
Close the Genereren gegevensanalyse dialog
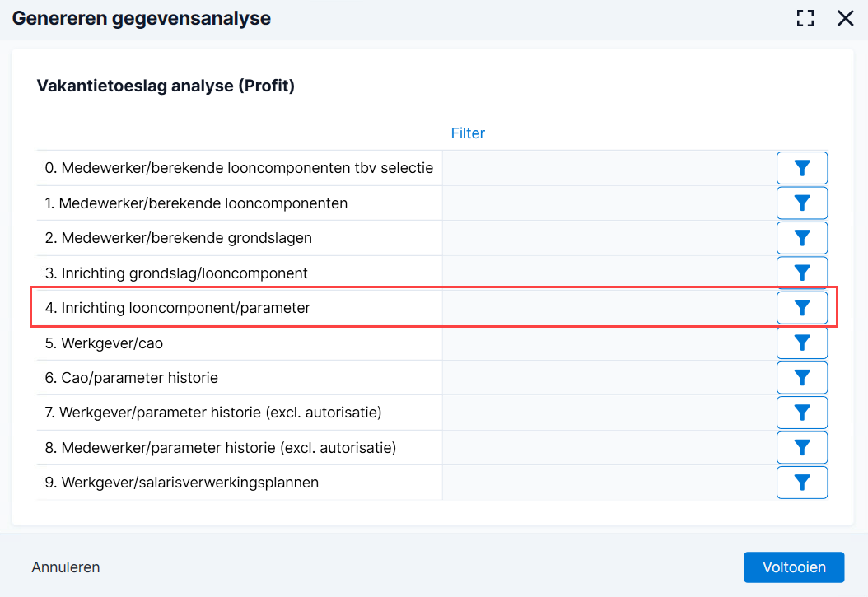tap(845, 18)
